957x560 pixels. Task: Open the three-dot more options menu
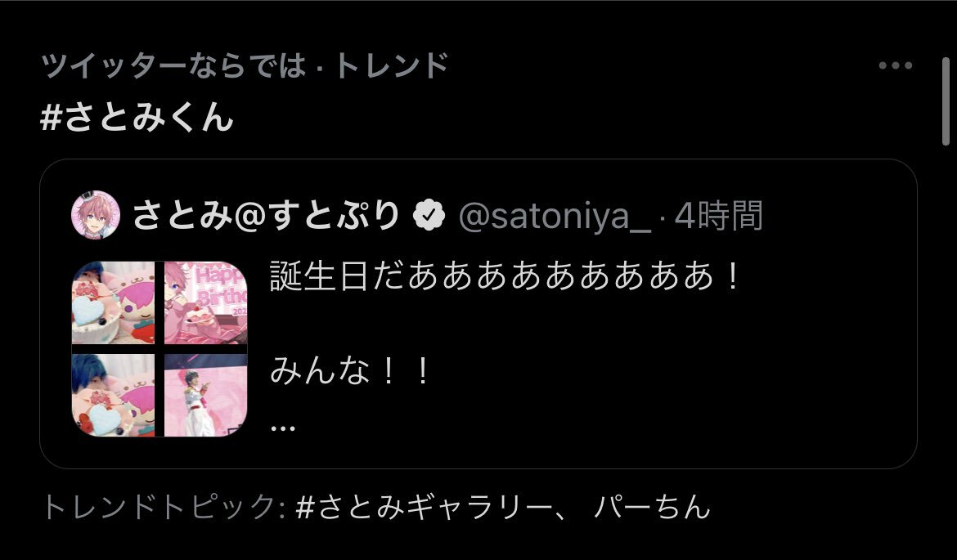pos(896,65)
